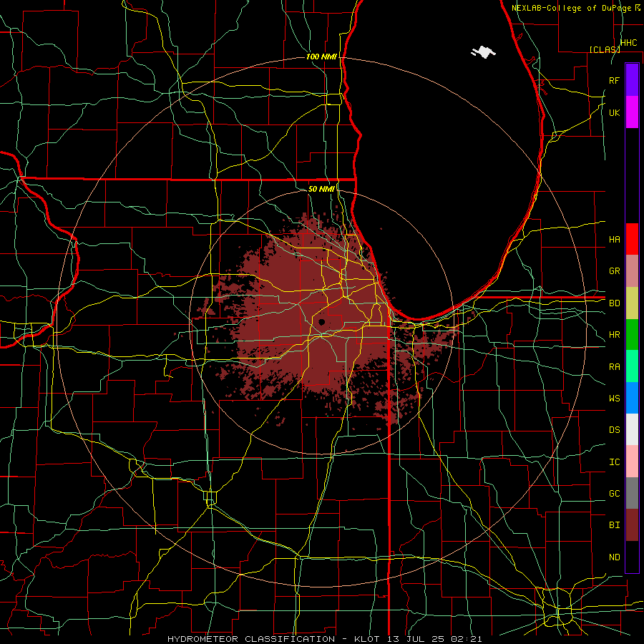
Task: Pick the RA mint legend swatch
Action: [x=632, y=366]
